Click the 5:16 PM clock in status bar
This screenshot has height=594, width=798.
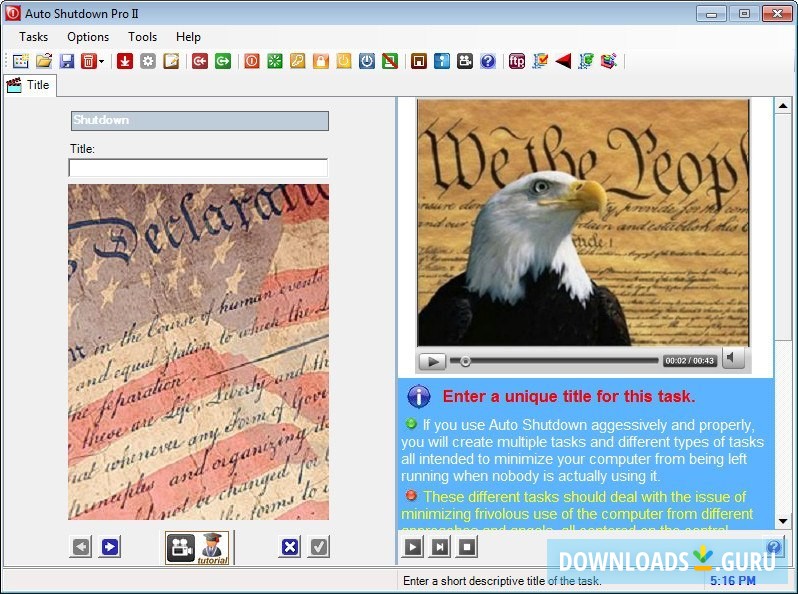click(x=733, y=581)
